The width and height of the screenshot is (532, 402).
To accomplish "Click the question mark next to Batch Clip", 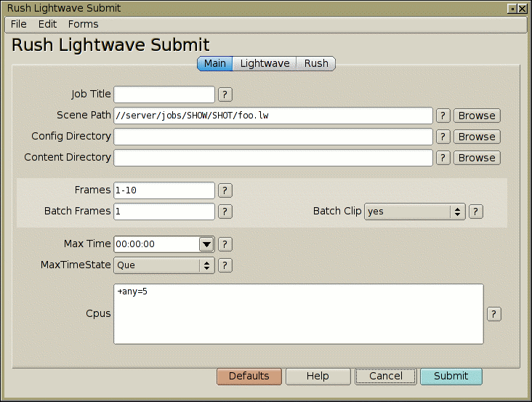I will pyautogui.click(x=475, y=212).
